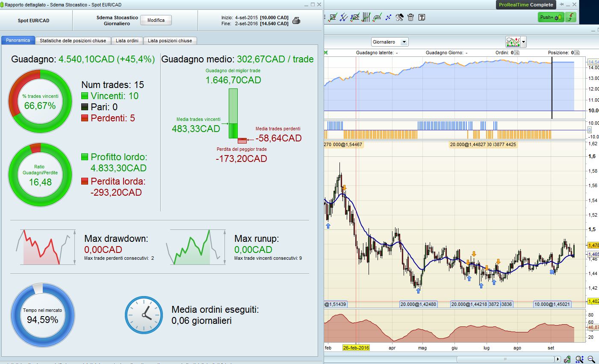Viewport: 599px width, 364px height.
Task: Expand the indicators icon dropdown arrow
Action: click(523, 42)
